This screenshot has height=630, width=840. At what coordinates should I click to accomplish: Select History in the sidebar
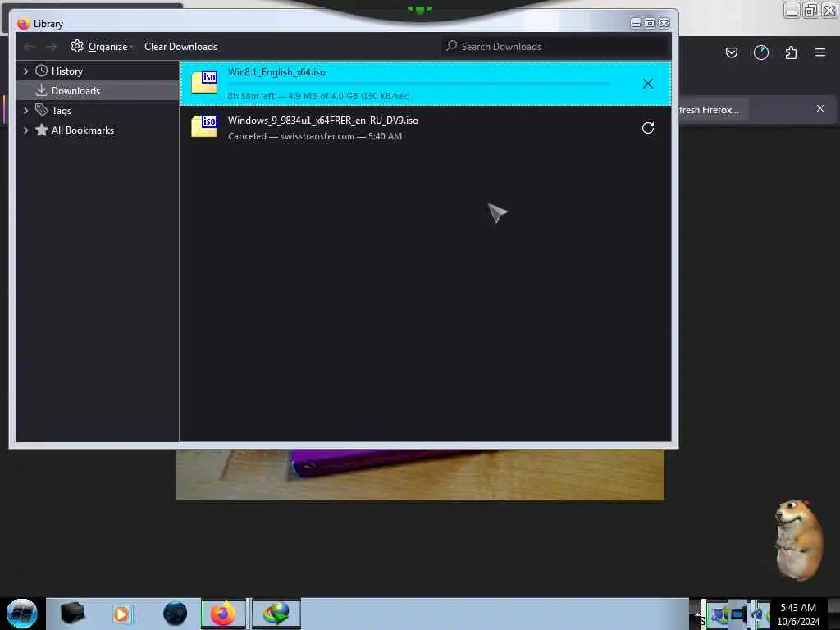click(67, 71)
